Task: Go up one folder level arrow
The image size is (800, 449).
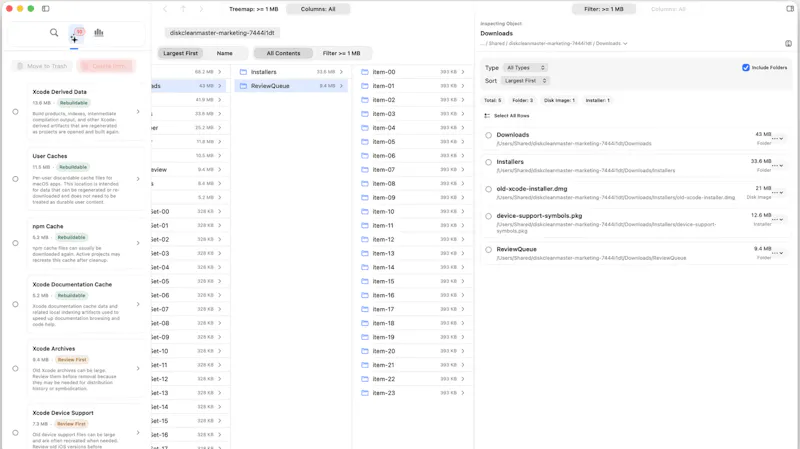Action: [x=183, y=9]
